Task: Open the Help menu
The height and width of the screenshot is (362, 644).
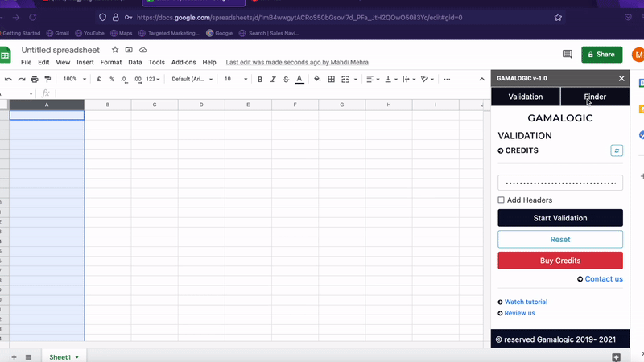Action: point(209,63)
